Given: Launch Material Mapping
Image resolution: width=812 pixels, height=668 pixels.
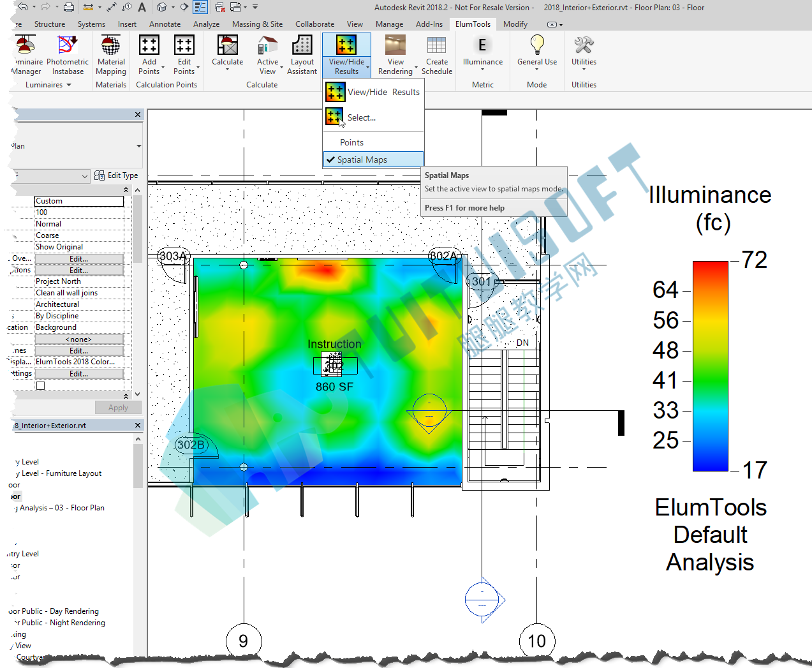Looking at the screenshot, I should point(111,56).
